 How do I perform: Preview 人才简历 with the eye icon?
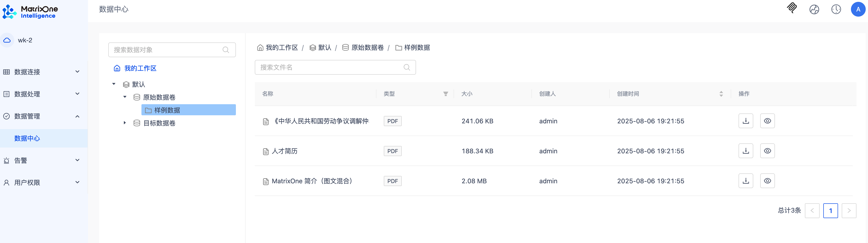click(767, 151)
